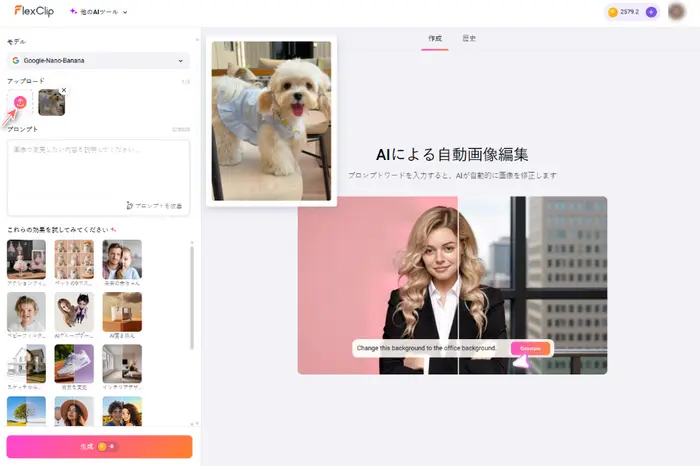Click the pink upload image button
700x466 pixels.
(20, 102)
